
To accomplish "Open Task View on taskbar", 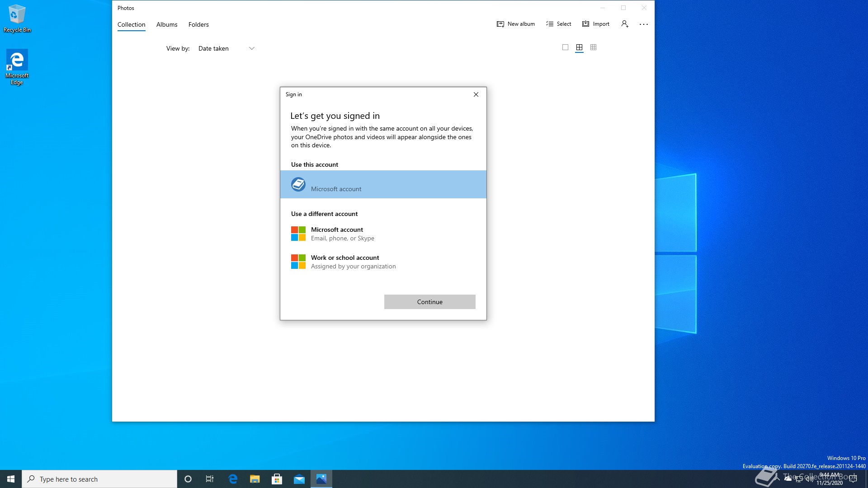I will click(x=210, y=479).
